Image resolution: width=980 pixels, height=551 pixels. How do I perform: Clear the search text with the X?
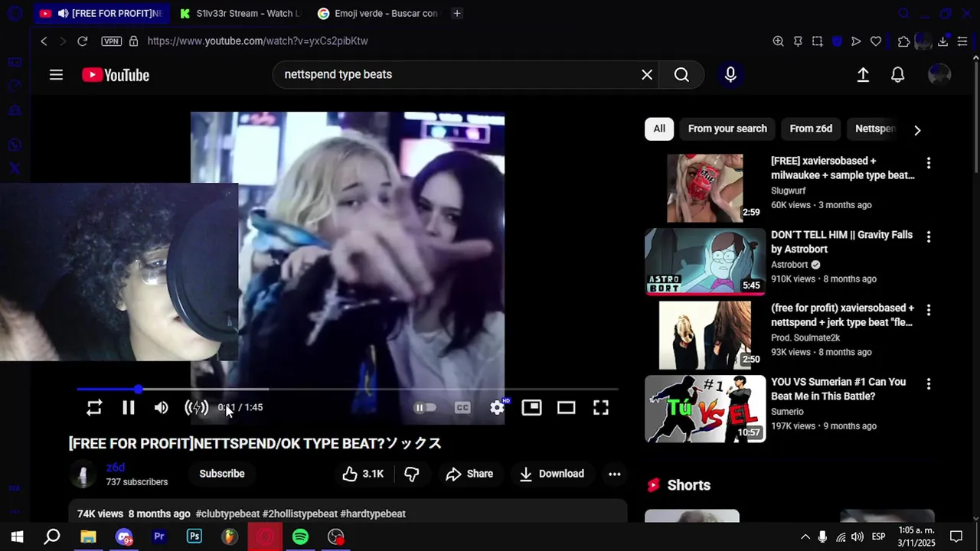tap(647, 74)
